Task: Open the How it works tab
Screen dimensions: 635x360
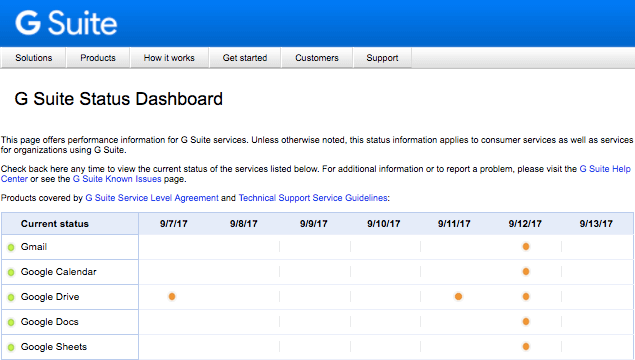Action: tap(169, 58)
